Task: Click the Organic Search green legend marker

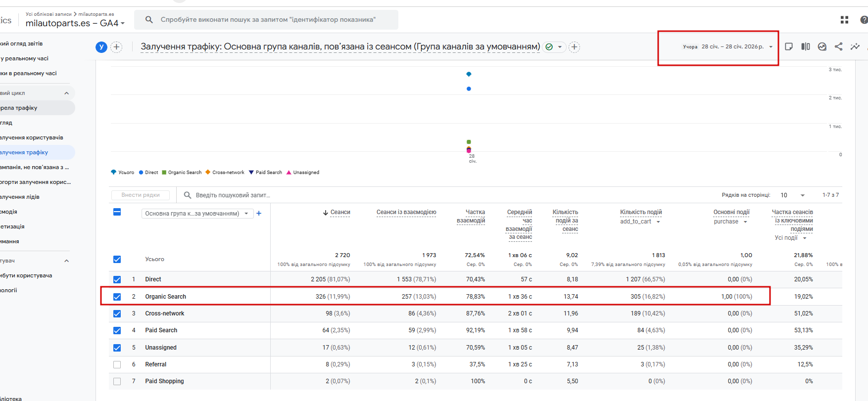Action: pyautogui.click(x=164, y=173)
